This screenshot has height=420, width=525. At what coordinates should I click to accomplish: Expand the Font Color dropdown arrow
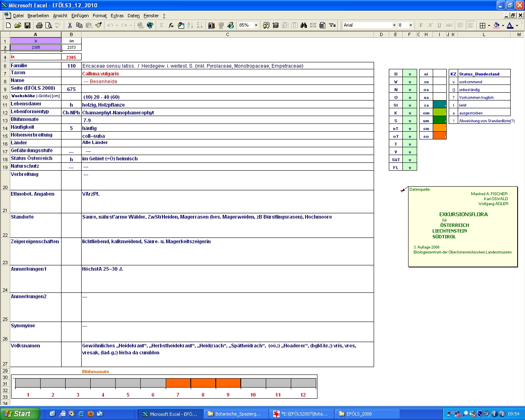click(x=517, y=25)
